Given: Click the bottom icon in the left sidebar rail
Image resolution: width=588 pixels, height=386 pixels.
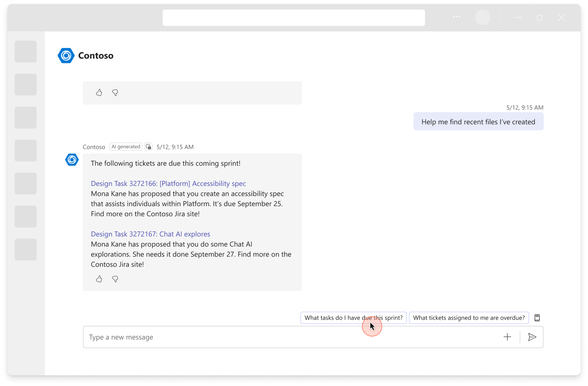Looking at the screenshot, I should point(26,250).
